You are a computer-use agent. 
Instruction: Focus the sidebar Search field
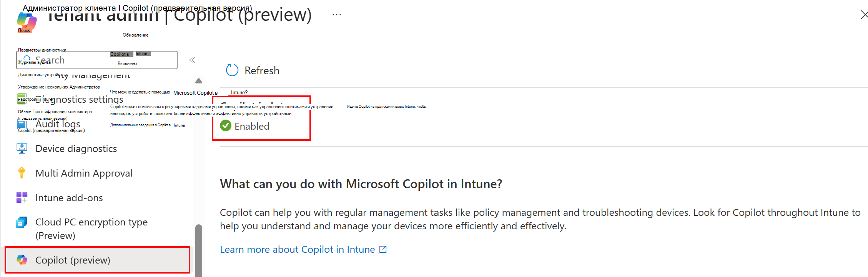(97, 60)
